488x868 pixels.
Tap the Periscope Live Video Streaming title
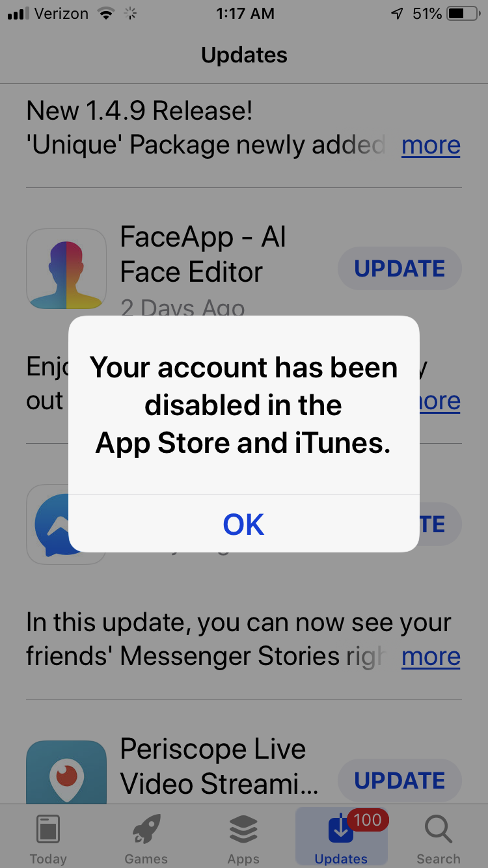pyautogui.click(x=219, y=766)
